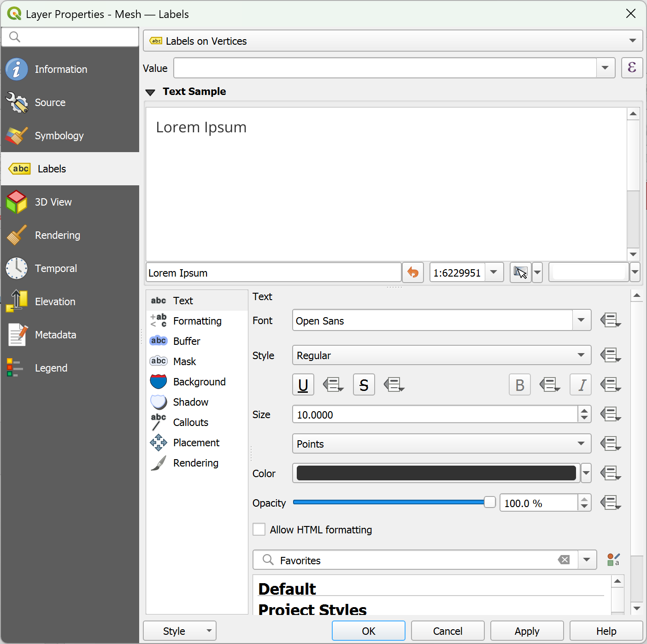Click the preview background color swatch
The height and width of the screenshot is (644, 647).
[x=589, y=272]
